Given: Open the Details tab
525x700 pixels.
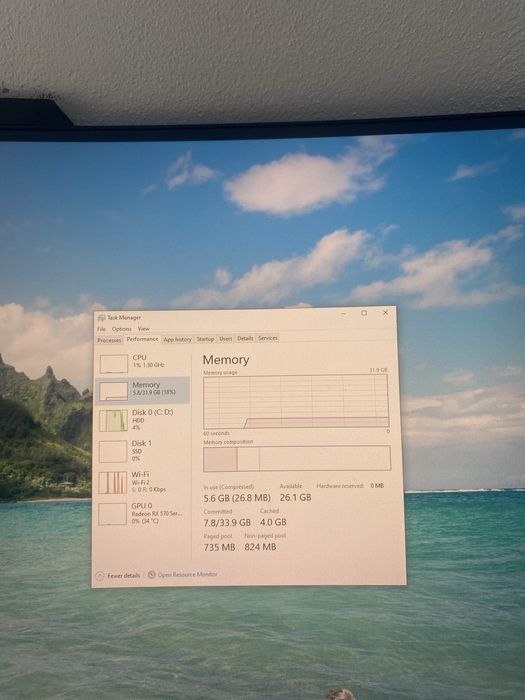Looking at the screenshot, I should 245,338.
